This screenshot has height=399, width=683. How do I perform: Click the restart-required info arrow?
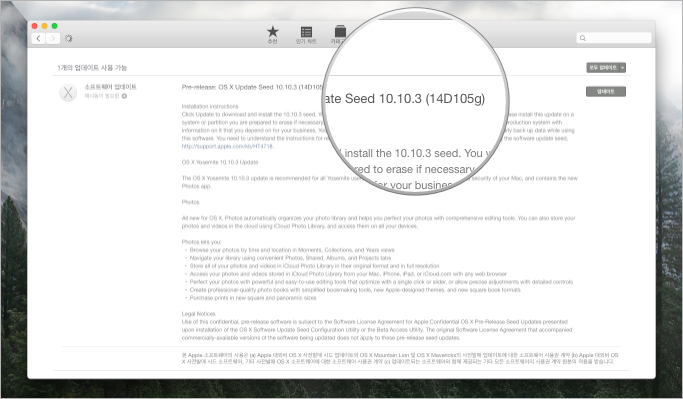(x=125, y=96)
